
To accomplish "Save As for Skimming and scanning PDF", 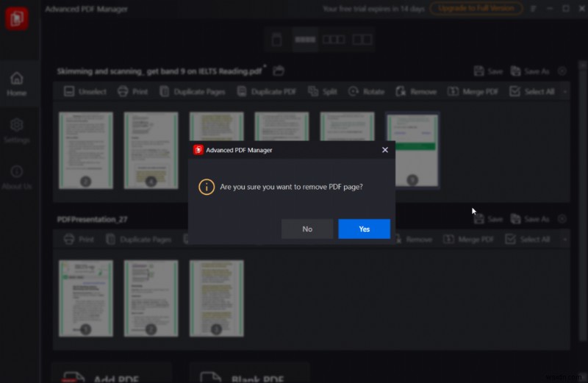I will [529, 71].
